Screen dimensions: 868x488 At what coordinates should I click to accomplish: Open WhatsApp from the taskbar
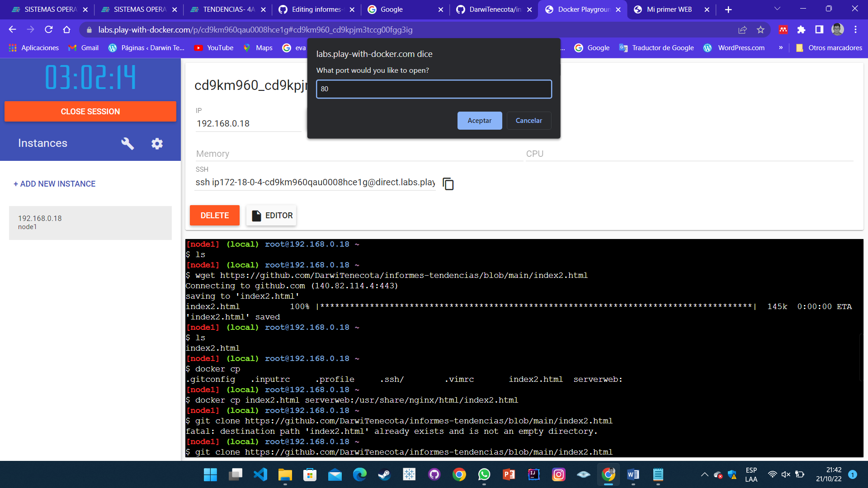pyautogui.click(x=484, y=475)
